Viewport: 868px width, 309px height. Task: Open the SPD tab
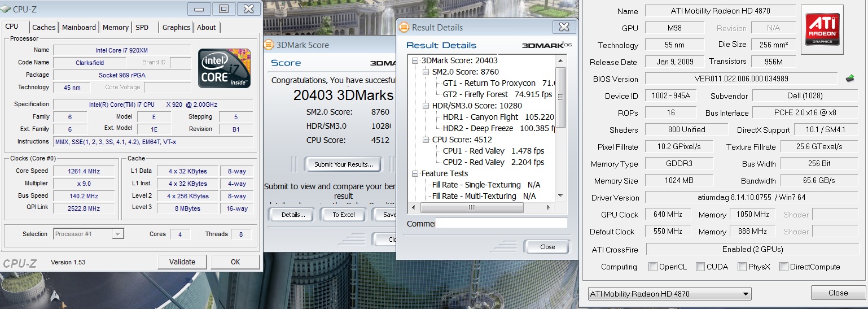(x=142, y=27)
